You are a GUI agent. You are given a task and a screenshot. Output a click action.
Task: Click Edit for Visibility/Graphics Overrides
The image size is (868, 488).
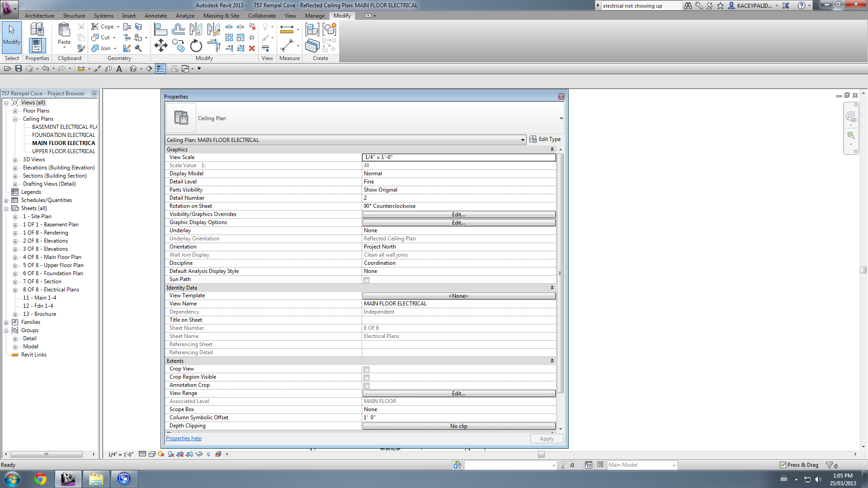(x=458, y=215)
